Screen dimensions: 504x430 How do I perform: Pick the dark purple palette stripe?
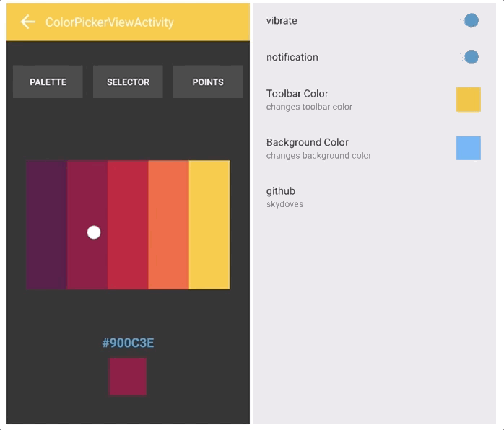click(47, 224)
